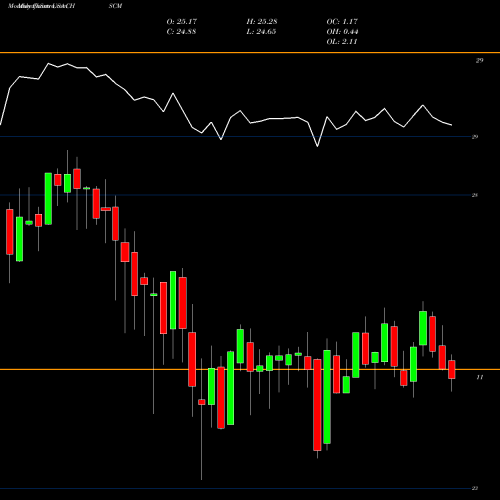Click the OL: 2.11 readout

coord(342,42)
